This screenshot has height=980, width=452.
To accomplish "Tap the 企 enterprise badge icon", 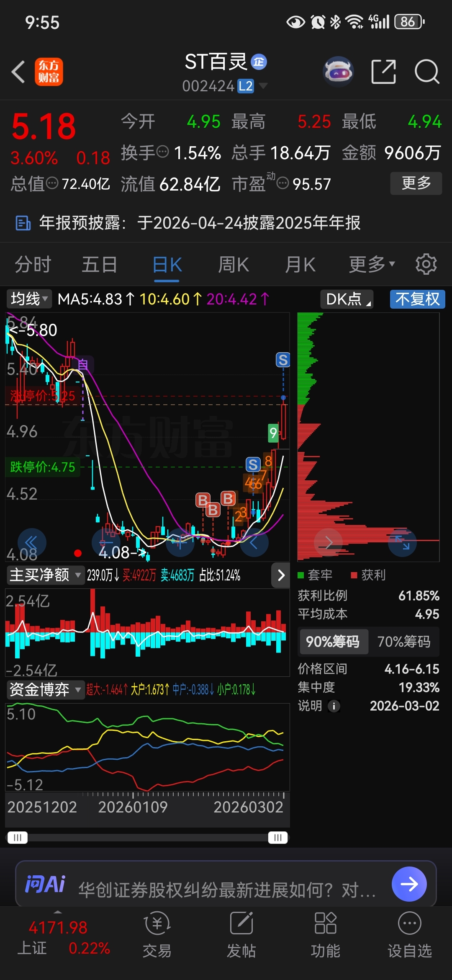I will point(259,62).
